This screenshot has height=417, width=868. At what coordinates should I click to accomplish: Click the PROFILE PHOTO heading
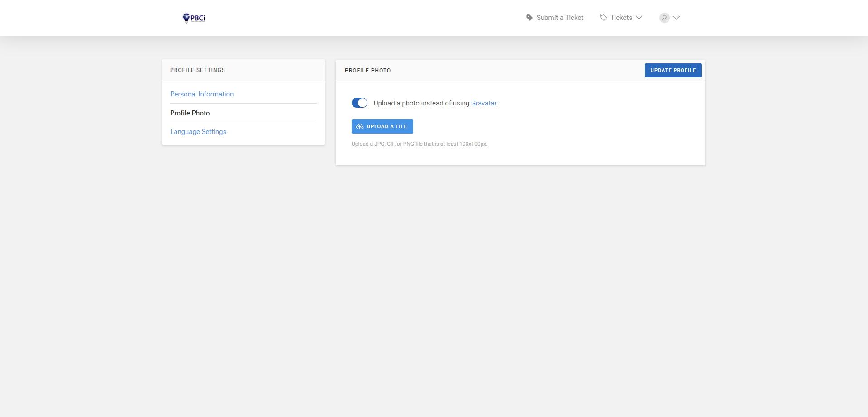coord(368,71)
